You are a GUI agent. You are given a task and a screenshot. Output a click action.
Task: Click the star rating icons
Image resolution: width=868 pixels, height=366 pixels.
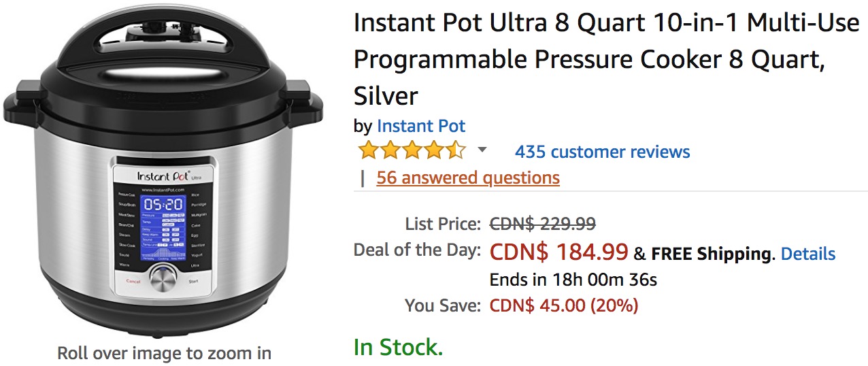(412, 150)
